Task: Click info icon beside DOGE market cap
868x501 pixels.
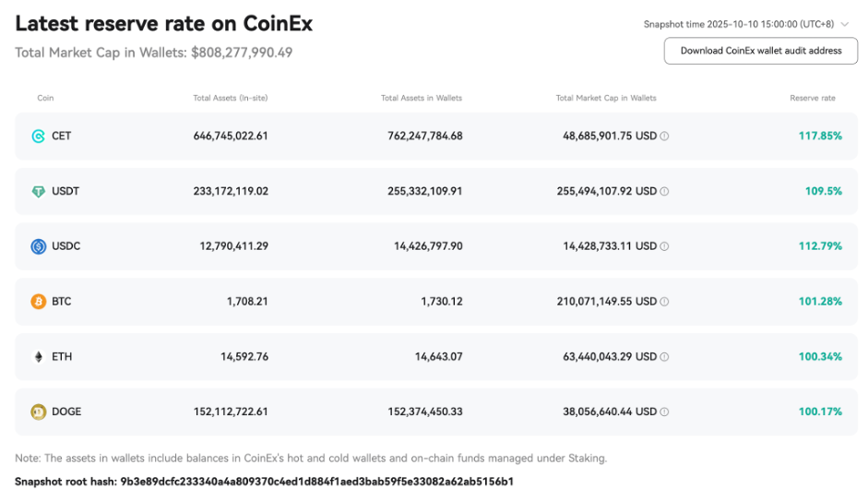Action: tap(664, 412)
